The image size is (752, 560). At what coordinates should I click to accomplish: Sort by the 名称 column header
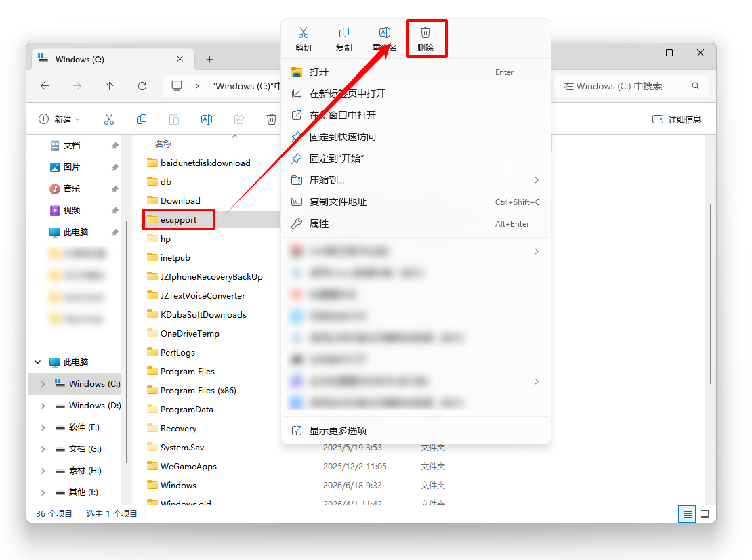point(163,144)
